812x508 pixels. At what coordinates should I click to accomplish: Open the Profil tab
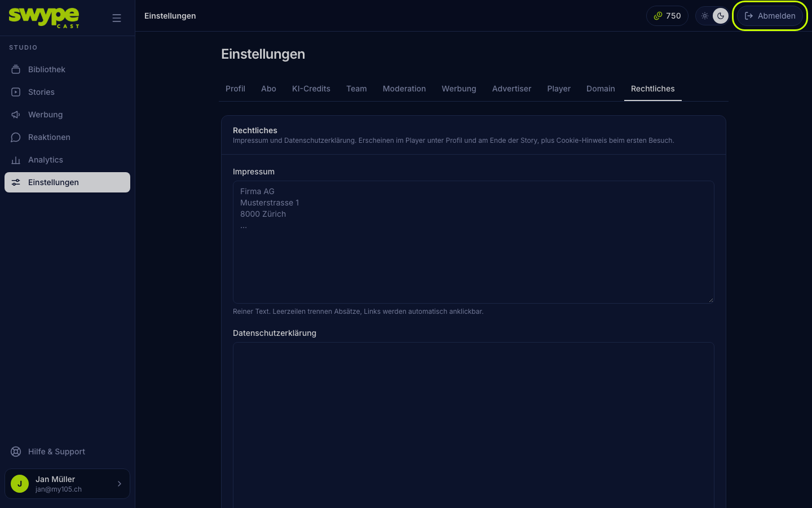click(235, 89)
